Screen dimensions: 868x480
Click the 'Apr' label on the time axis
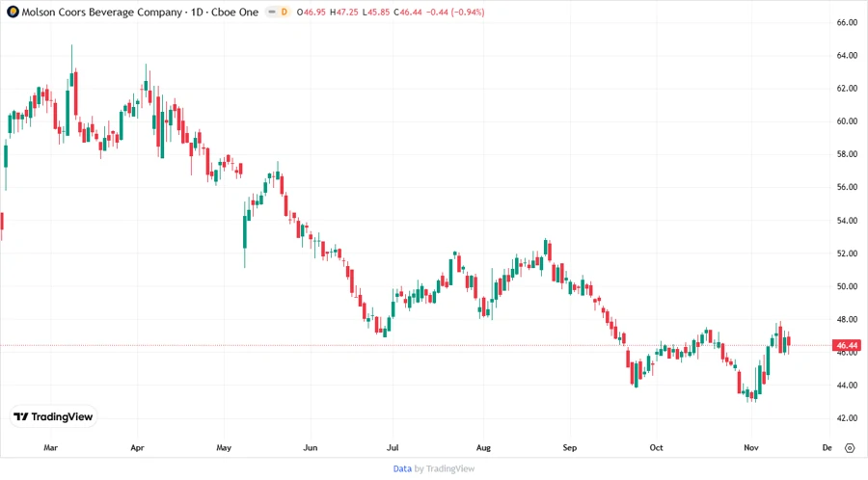pyautogui.click(x=137, y=448)
